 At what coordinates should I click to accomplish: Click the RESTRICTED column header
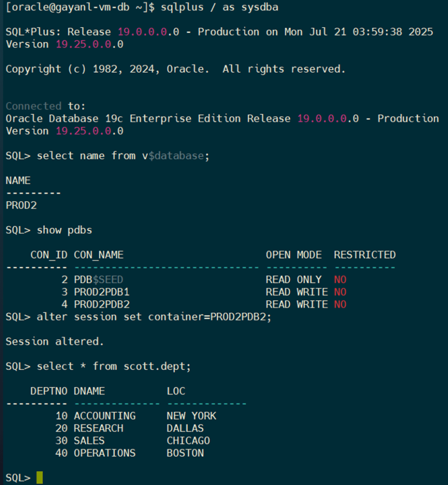pyautogui.click(x=364, y=255)
